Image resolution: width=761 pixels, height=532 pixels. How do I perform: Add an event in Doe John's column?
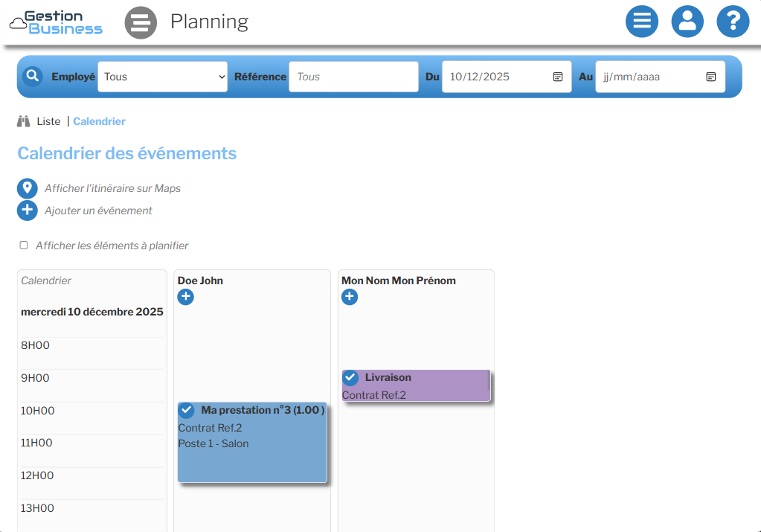click(x=185, y=297)
